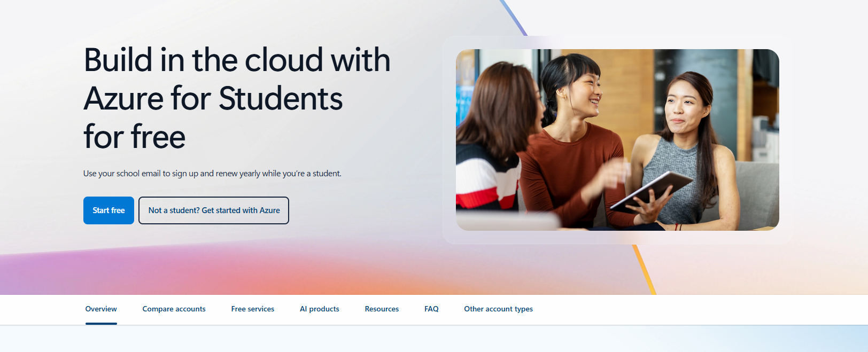This screenshot has height=352, width=868.
Task: Click the blue curved line above the photo
Action: click(514, 18)
